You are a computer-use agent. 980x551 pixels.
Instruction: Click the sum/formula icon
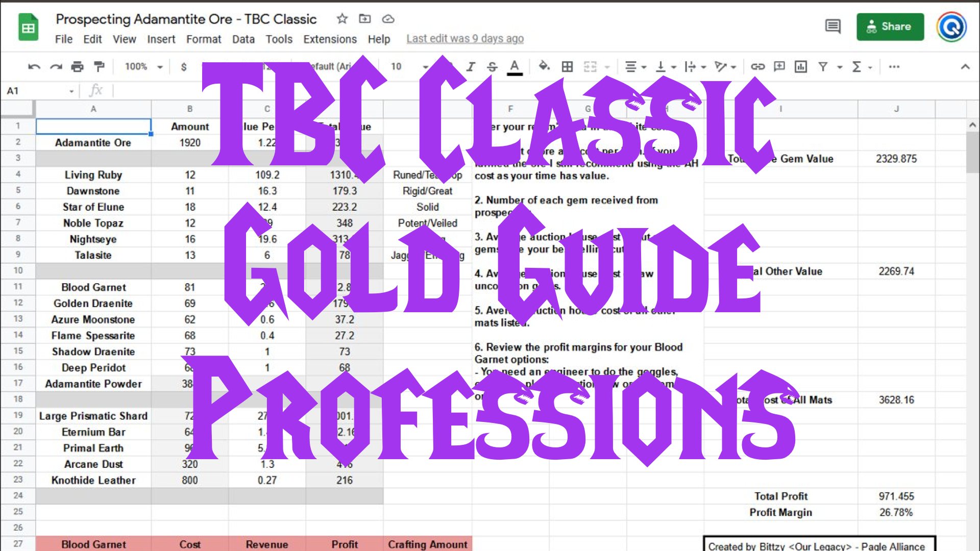click(856, 67)
